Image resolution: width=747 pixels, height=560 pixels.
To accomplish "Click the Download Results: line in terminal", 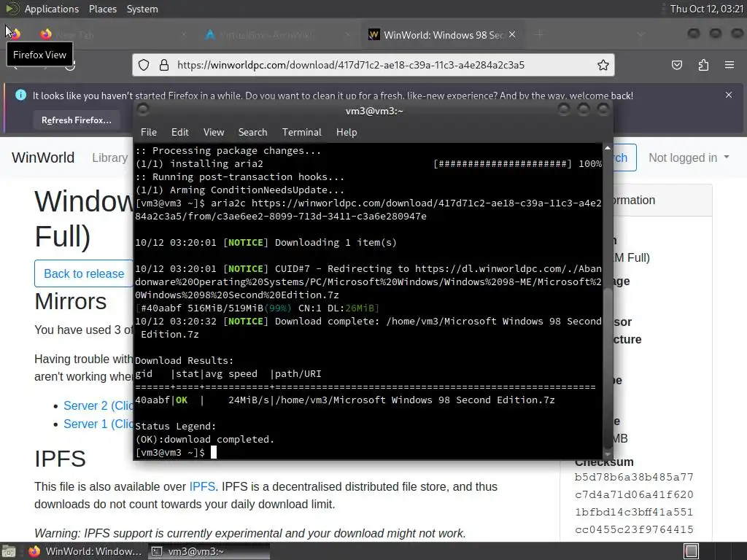I will tap(185, 360).
